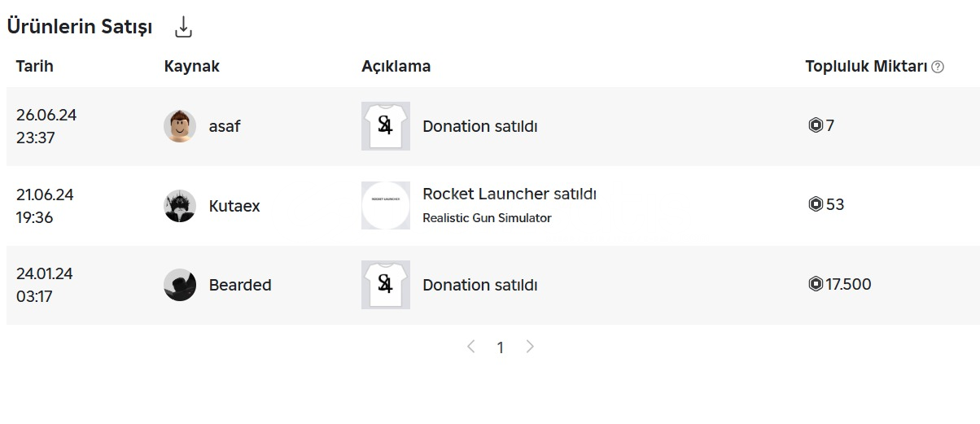Click the Kaynak column header

click(x=192, y=66)
